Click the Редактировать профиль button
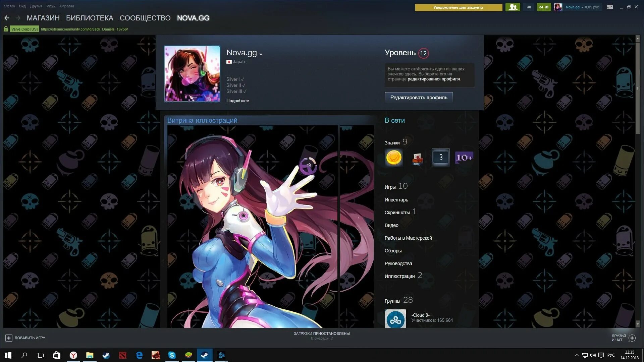644x362 pixels. point(419,98)
